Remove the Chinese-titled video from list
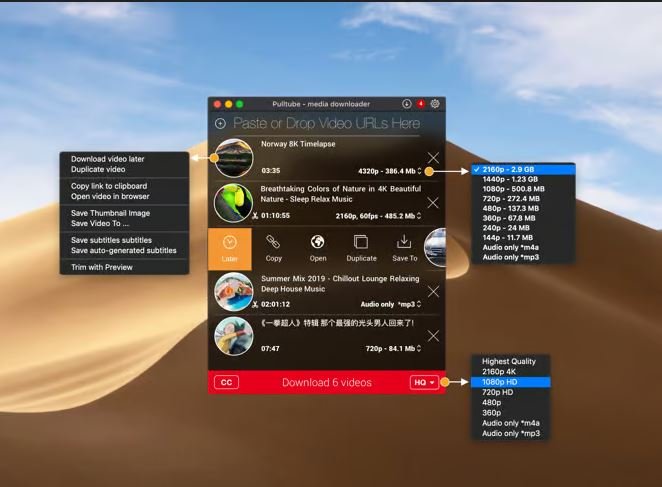The height and width of the screenshot is (487, 662). point(433,336)
